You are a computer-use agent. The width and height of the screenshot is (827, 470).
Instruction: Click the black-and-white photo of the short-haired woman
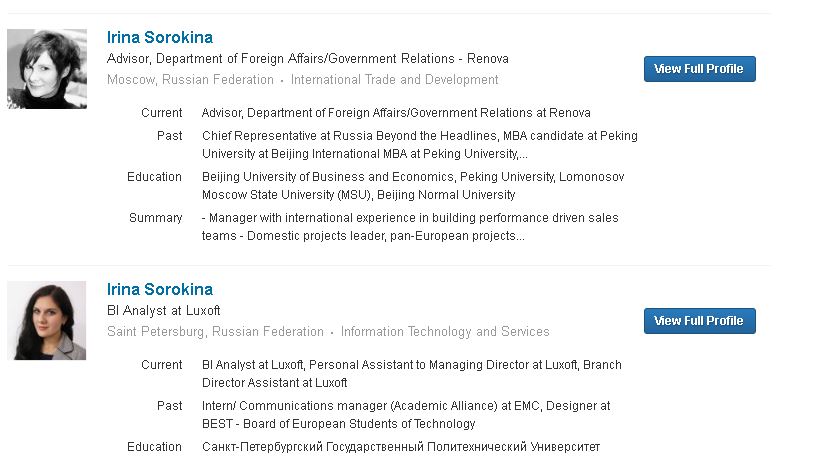47,69
